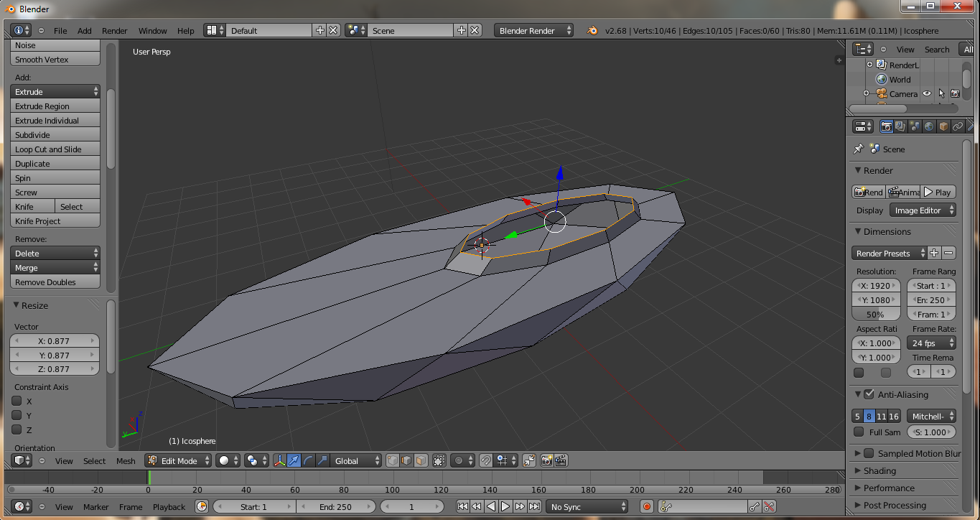Click the Subdivide button
The image size is (980, 520).
pyautogui.click(x=55, y=135)
